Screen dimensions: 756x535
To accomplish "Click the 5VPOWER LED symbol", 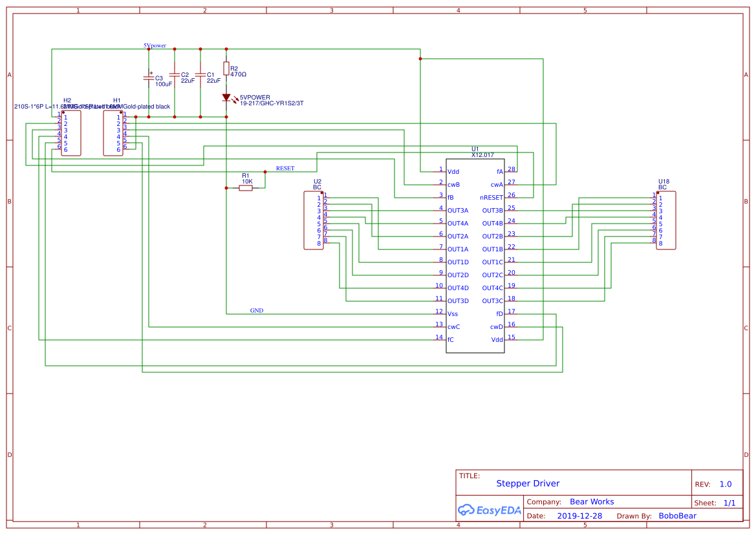I will click(x=226, y=98).
